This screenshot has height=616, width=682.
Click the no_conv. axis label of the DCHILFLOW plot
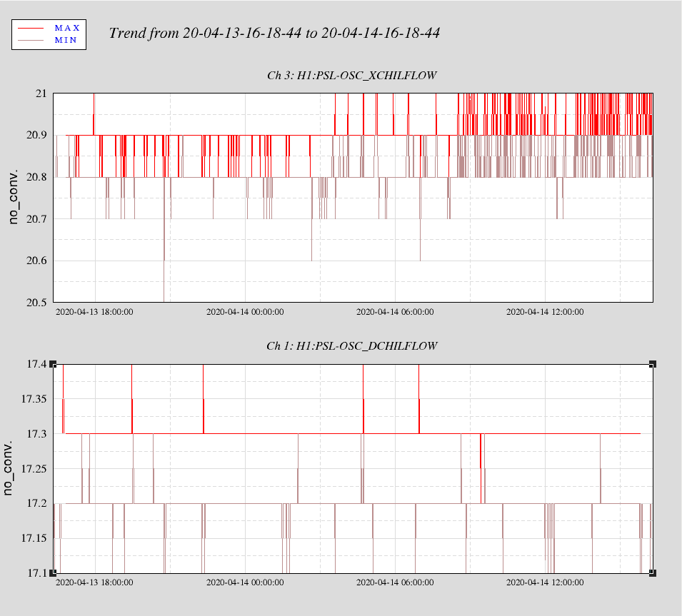click(7, 468)
